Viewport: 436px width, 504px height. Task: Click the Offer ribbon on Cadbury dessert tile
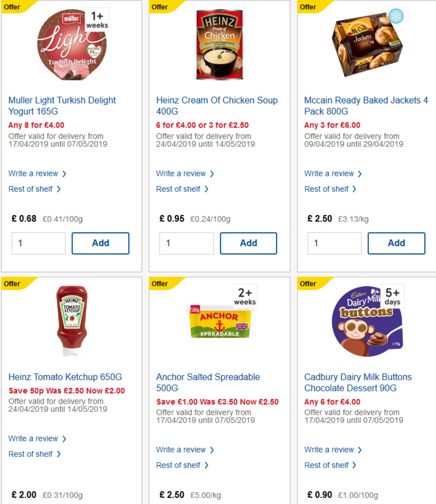point(308,284)
